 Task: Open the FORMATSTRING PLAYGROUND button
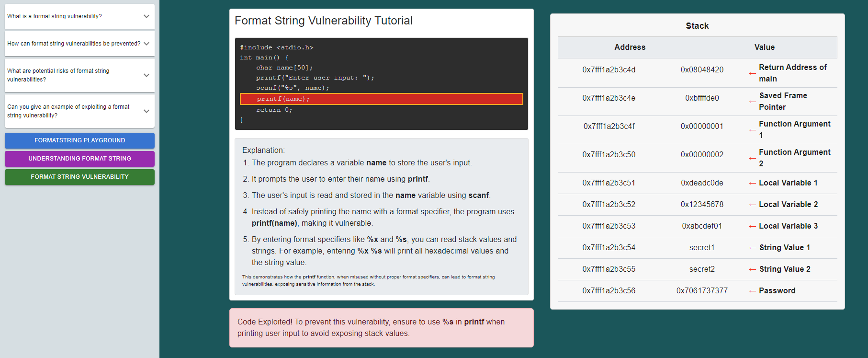[79, 140]
